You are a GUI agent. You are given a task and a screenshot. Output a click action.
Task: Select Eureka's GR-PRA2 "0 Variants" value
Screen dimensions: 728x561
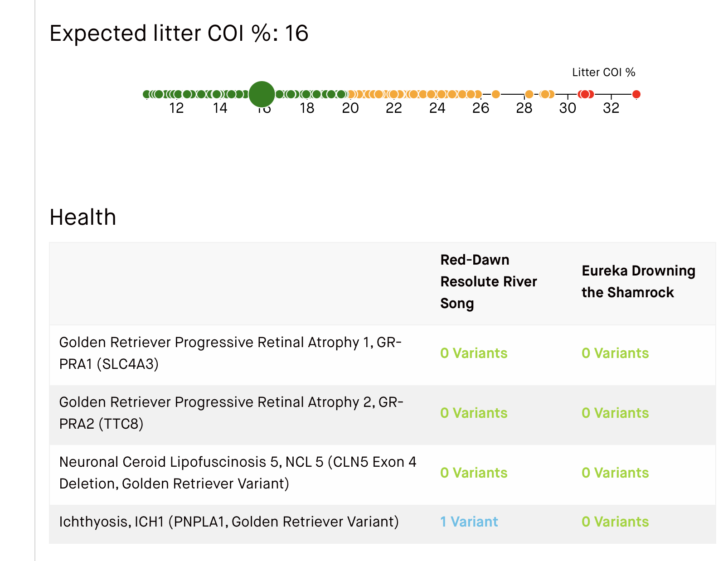(x=615, y=413)
